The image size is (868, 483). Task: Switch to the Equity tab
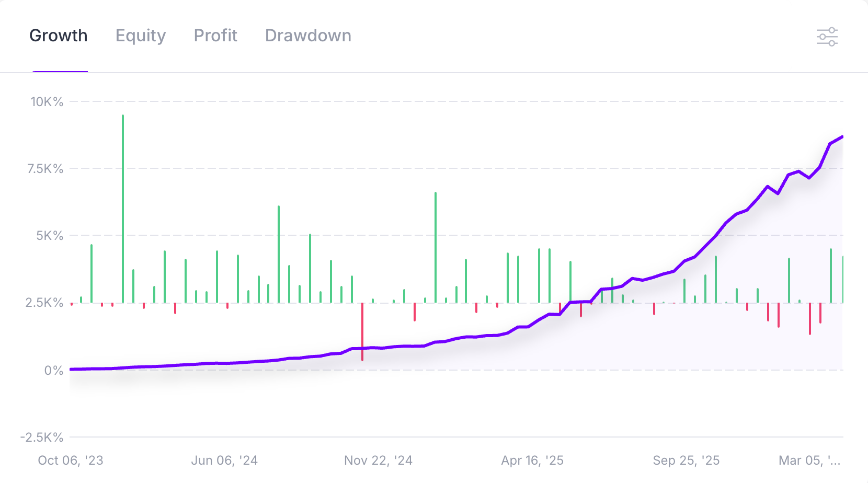[141, 36]
